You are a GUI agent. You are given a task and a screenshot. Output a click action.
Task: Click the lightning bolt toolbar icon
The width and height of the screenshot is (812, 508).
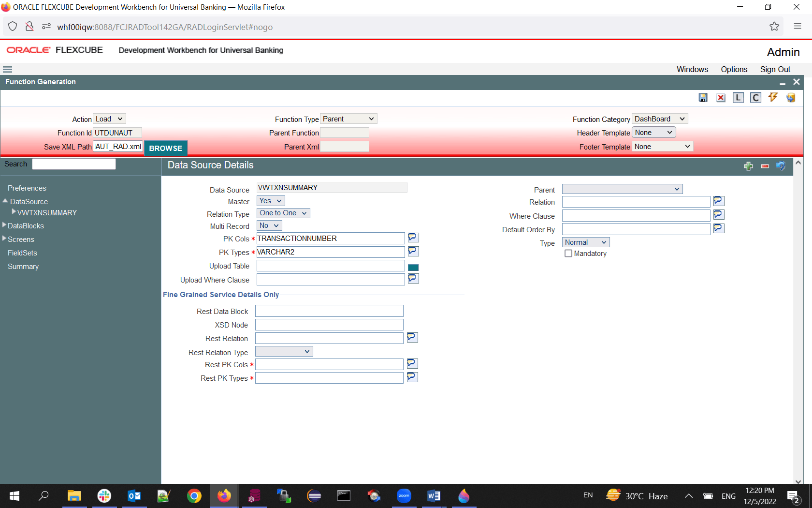coord(773,97)
